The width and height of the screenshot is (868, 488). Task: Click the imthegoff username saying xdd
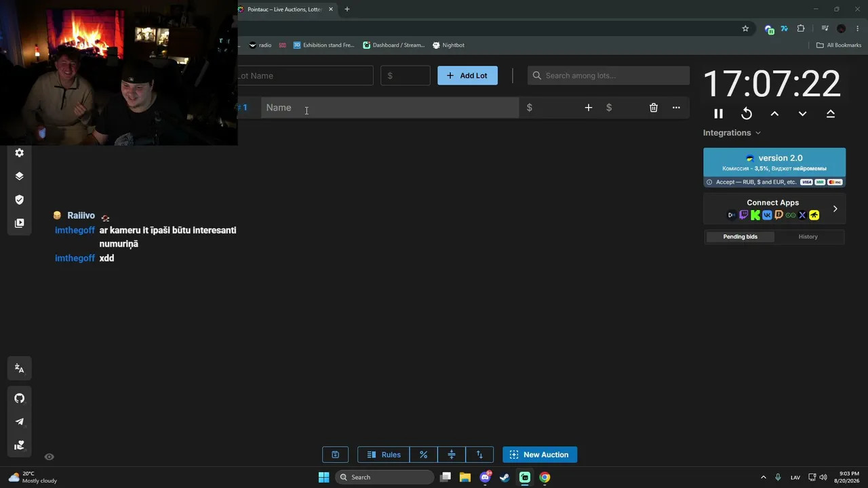tap(75, 258)
